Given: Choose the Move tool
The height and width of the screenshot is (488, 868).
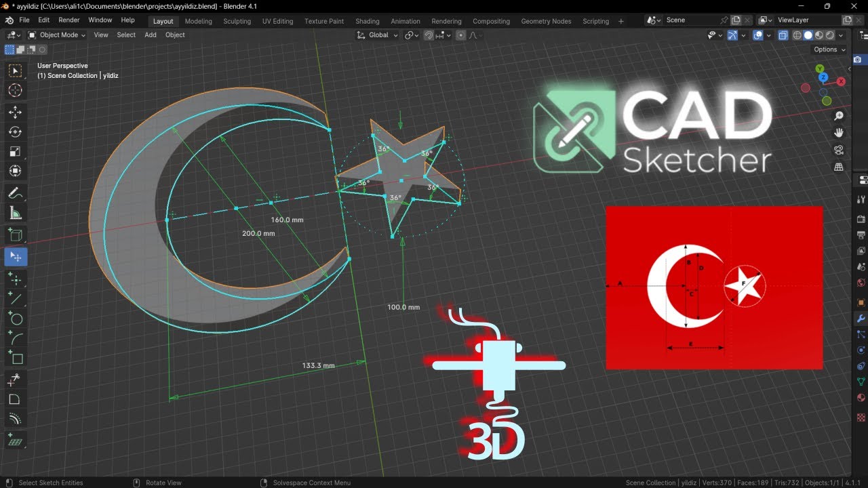Looking at the screenshot, I should click(x=15, y=113).
